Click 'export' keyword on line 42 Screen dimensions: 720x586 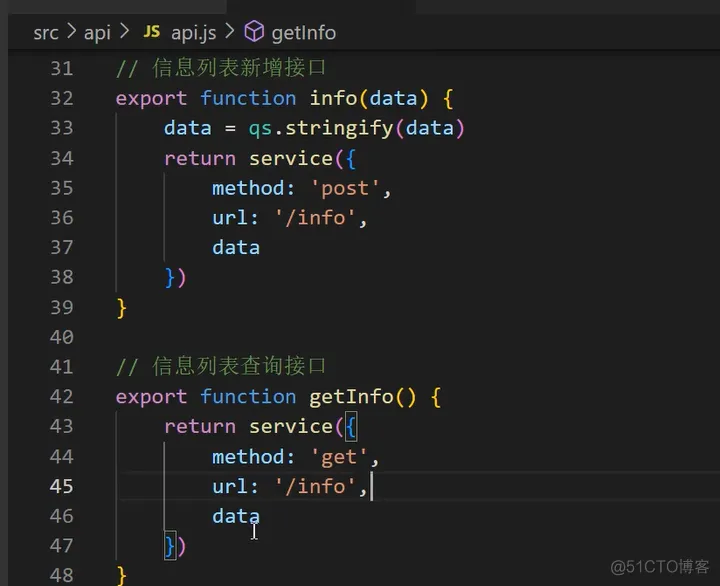[151, 396]
